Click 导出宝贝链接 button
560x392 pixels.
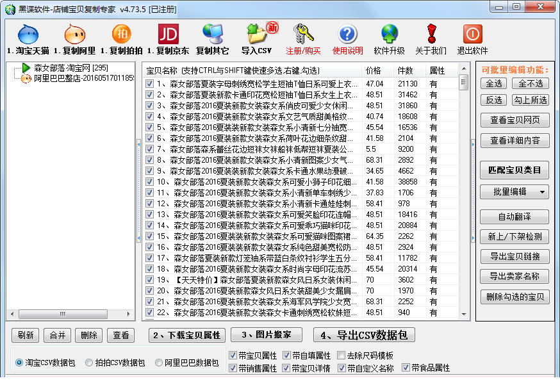[x=515, y=256]
